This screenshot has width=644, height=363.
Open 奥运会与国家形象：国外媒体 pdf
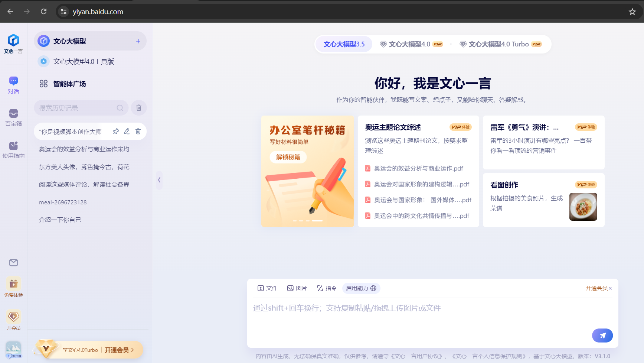click(x=418, y=200)
